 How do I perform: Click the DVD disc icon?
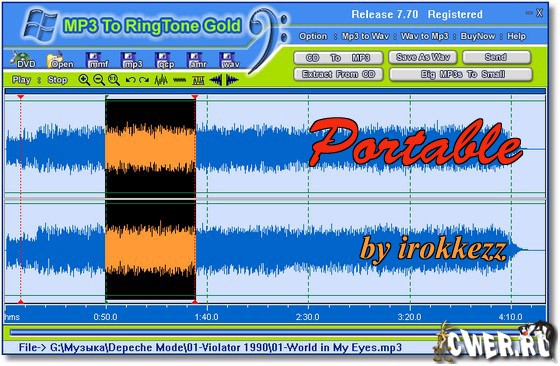pos(22,59)
